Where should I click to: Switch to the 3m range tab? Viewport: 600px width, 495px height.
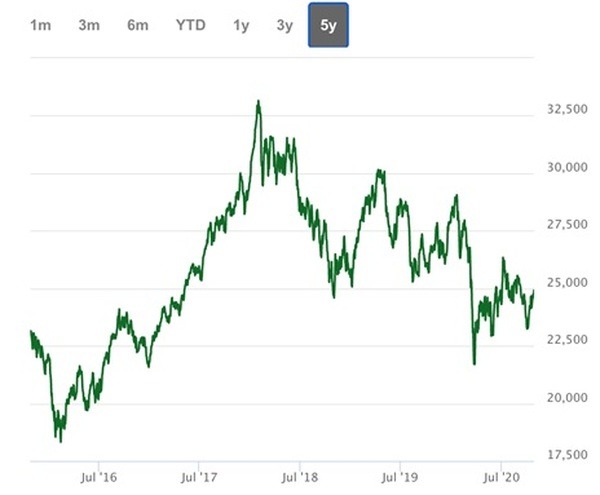click(89, 25)
